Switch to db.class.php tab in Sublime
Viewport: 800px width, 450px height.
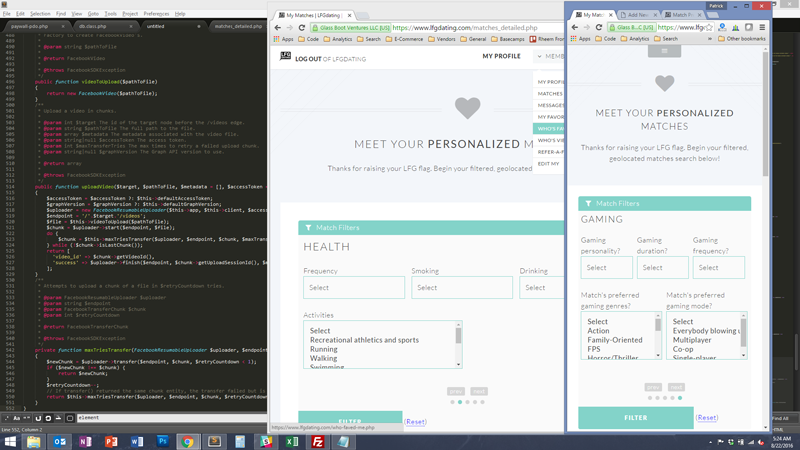[x=104, y=26]
